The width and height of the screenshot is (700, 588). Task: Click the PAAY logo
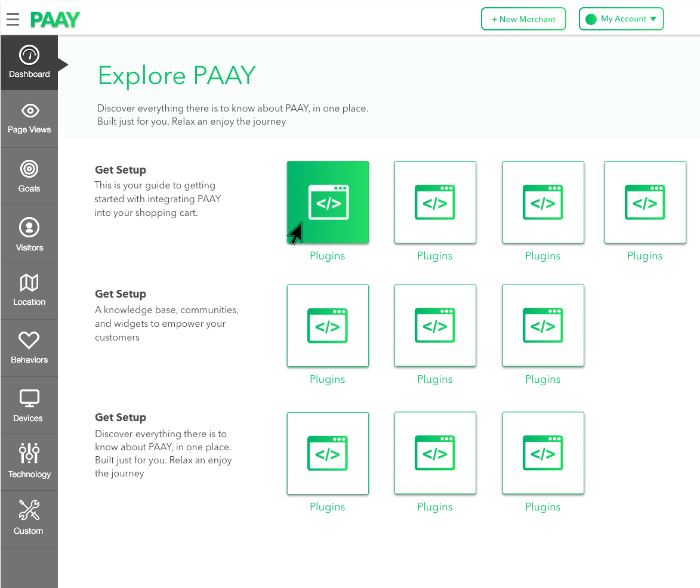pos(55,20)
